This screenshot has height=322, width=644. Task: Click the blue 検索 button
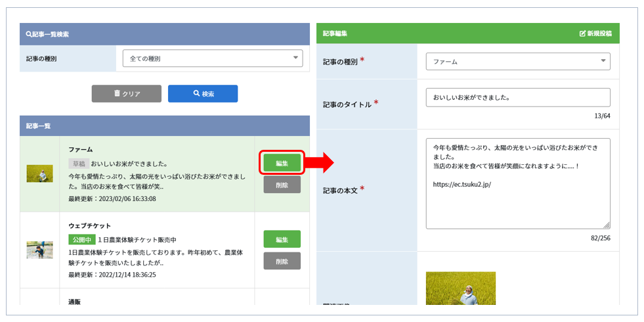[x=203, y=94]
